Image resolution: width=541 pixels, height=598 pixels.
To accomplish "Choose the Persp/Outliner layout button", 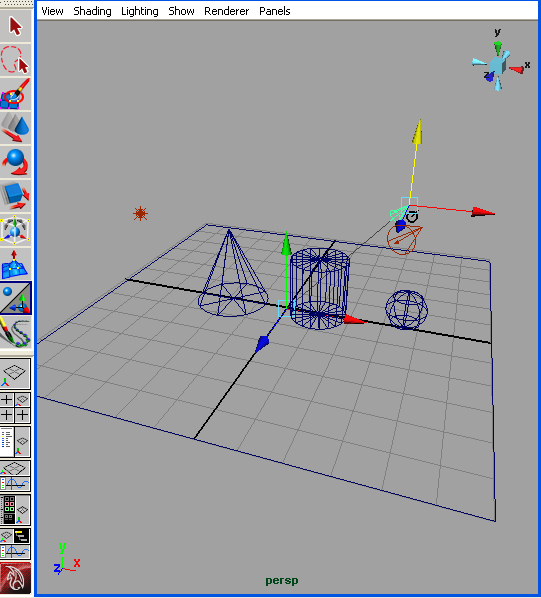I will (x=15, y=442).
